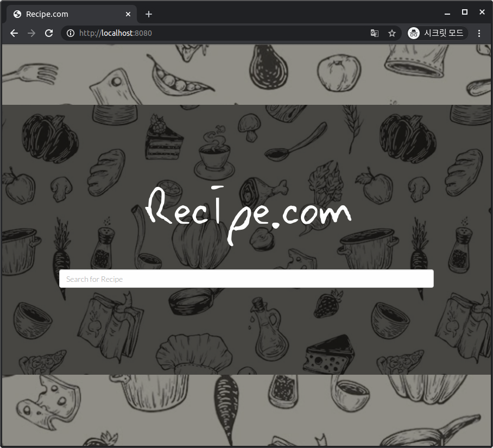Click the Search for Recipe field
The width and height of the screenshot is (493, 448).
(x=246, y=279)
